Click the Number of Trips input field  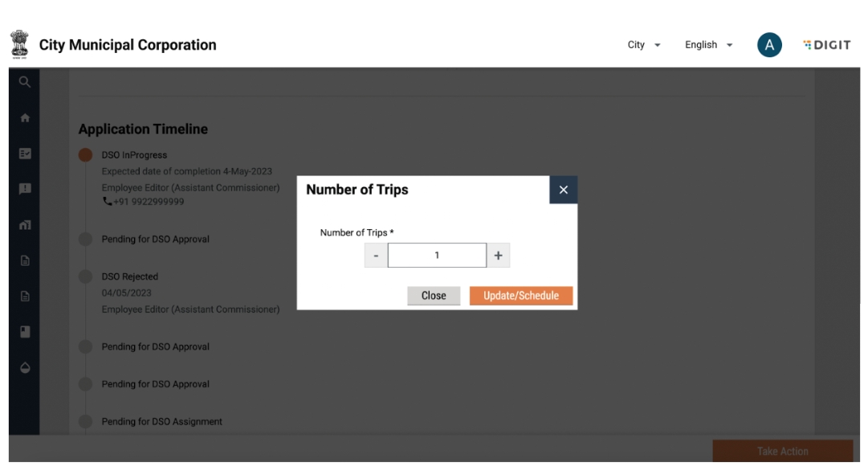pos(437,256)
